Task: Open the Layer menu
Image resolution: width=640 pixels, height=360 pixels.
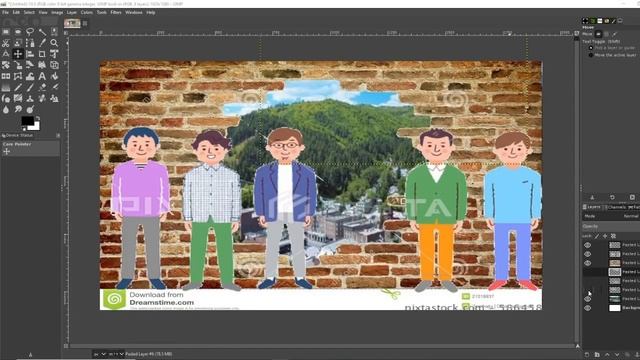Action: (72, 13)
